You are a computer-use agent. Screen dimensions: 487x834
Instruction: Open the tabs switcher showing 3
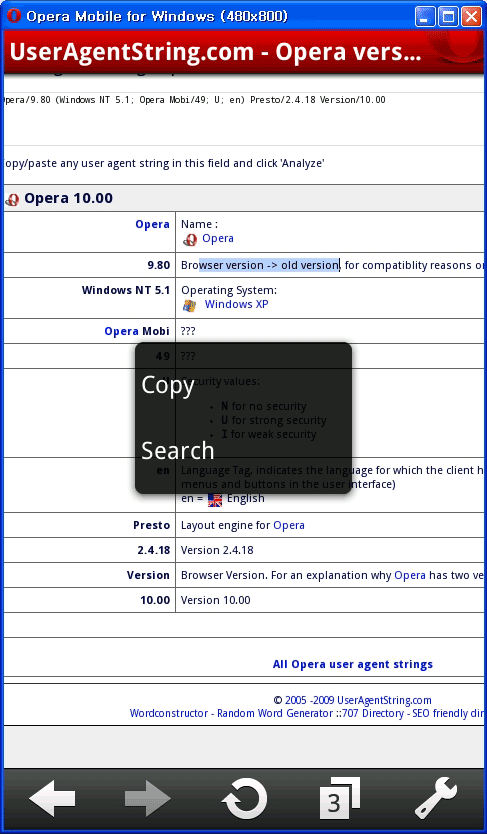(x=340, y=798)
